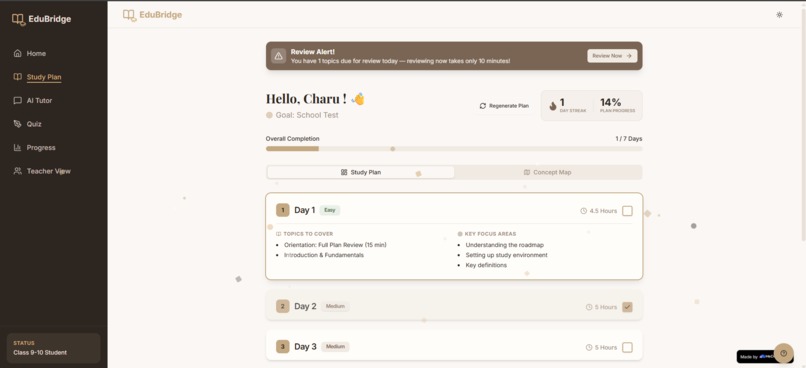Click the 'Goal: School Test' label
Image resolution: width=806 pixels, height=368 pixels.
click(307, 115)
